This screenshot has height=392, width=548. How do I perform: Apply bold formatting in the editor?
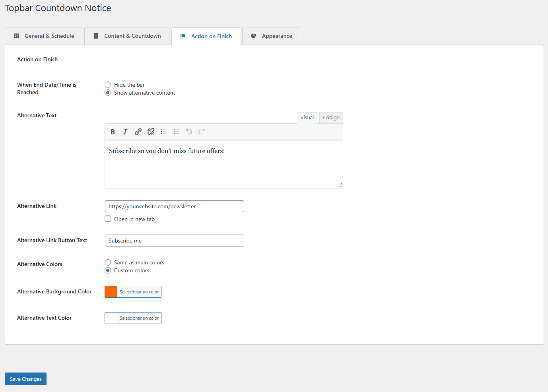[x=113, y=132]
